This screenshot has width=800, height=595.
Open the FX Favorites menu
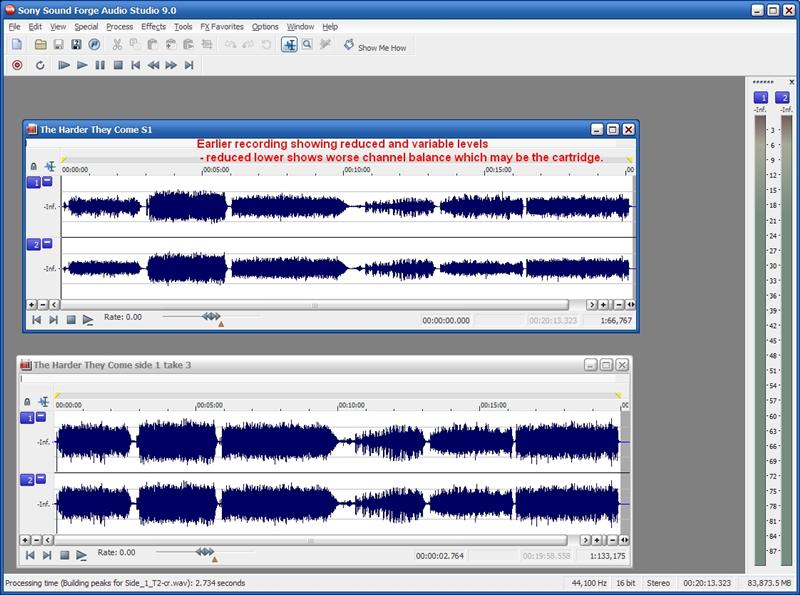click(221, 26)
